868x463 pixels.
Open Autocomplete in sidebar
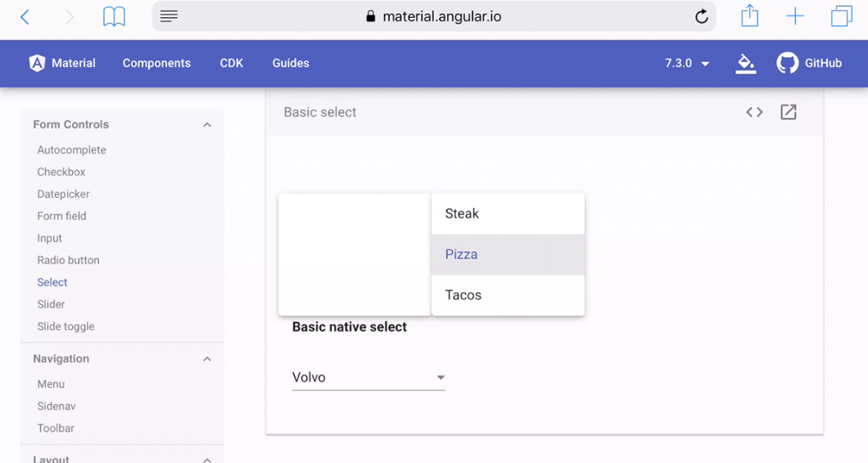pyautogui.click(x=71, y=150)
